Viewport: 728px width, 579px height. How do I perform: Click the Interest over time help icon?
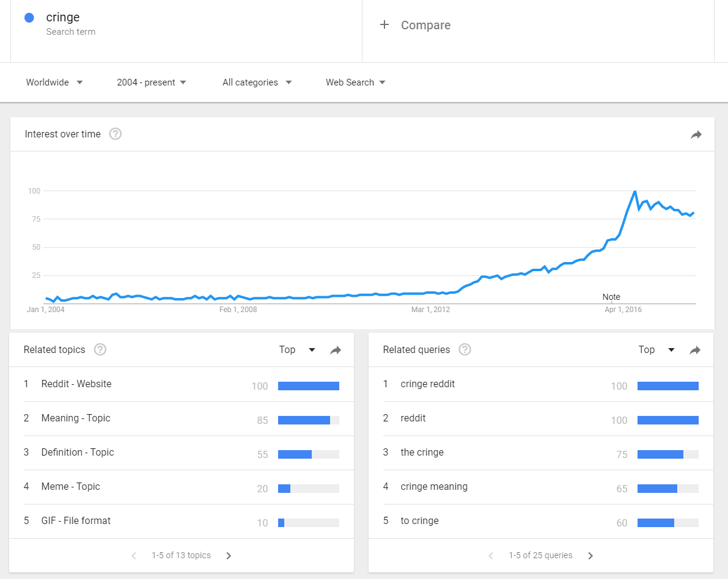(116, 134)
